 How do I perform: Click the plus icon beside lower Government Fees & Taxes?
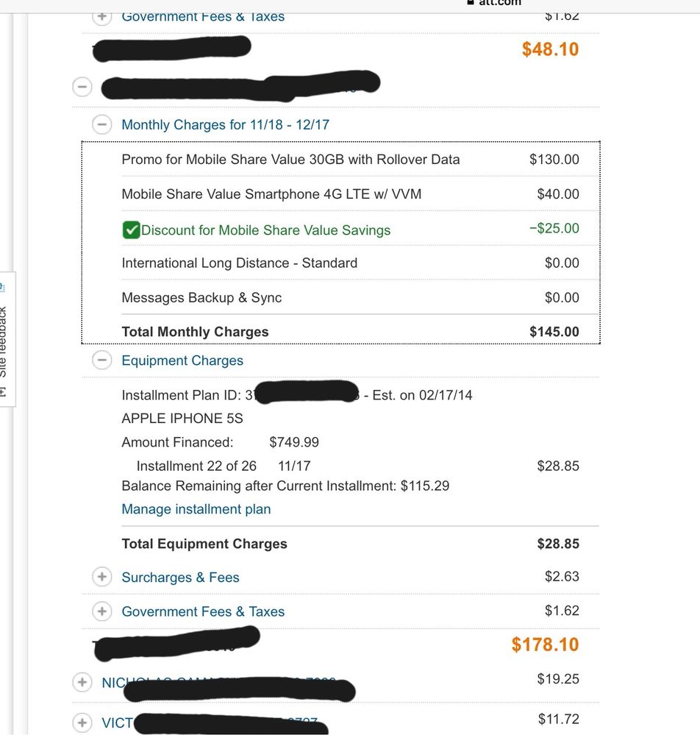pos(102,611)
